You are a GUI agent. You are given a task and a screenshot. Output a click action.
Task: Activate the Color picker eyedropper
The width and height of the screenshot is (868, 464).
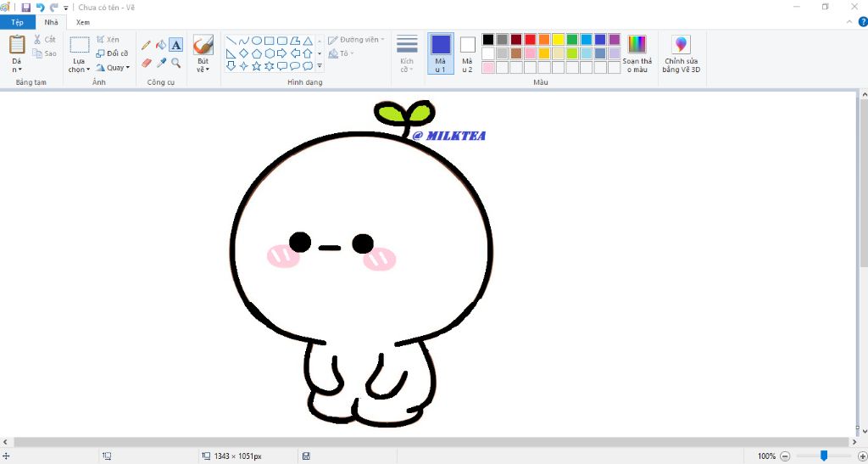[x=160, y=63]
